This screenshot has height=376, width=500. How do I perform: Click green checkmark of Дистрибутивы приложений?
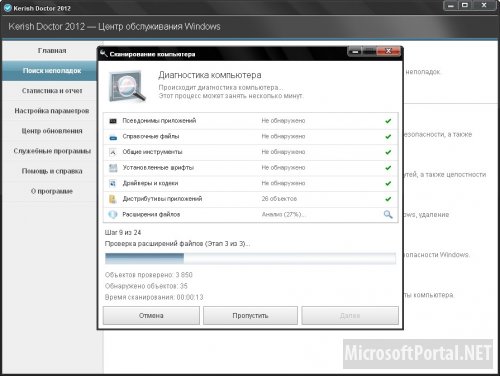(388, 199)
